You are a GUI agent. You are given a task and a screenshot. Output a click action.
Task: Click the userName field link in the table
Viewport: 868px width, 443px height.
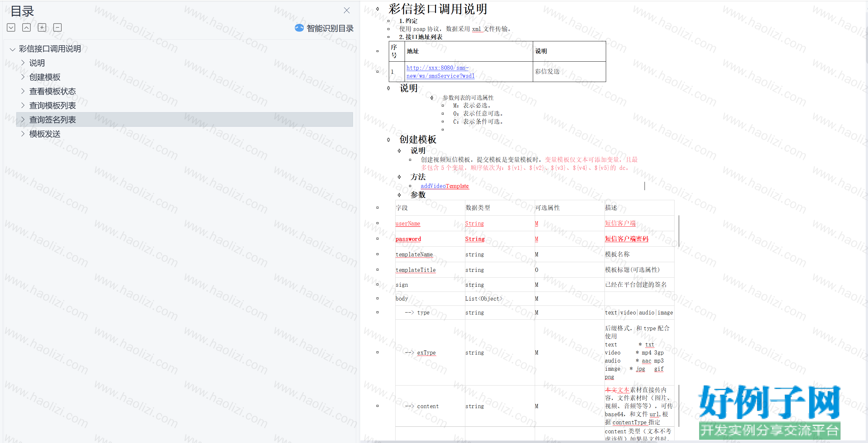[x=408, y=223]
